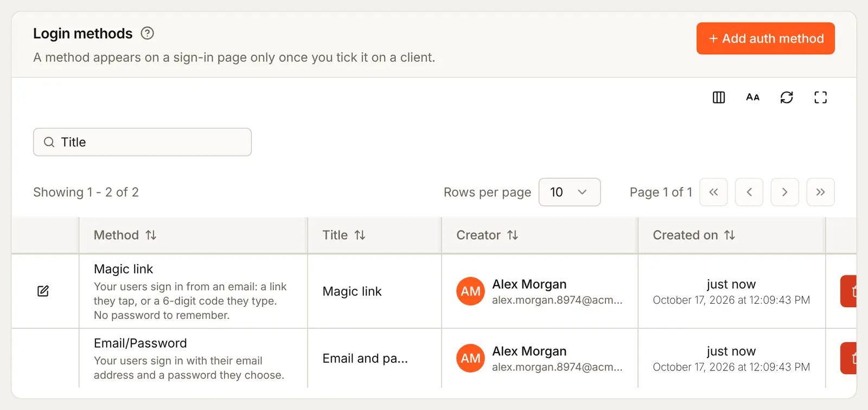Click the 'Page 1 of 1' label
Image resolution: width=868 pixels, height=410 pixels.
click(661, 192)
